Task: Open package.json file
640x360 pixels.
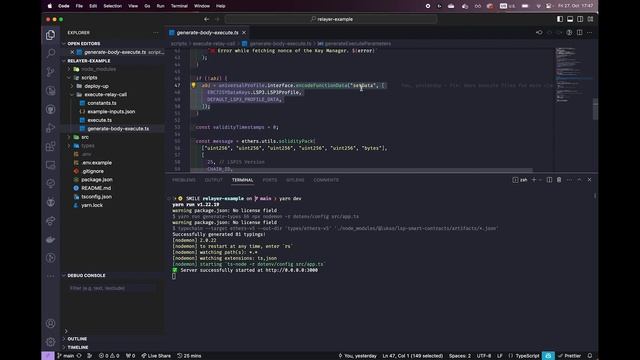Action: (x=97, y=180)
